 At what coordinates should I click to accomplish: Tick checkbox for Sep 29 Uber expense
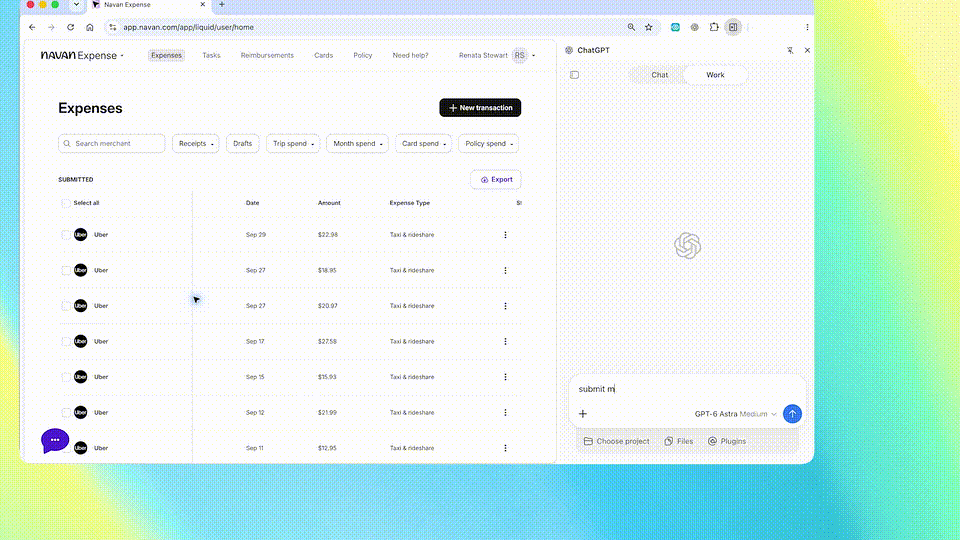(66, 234)
